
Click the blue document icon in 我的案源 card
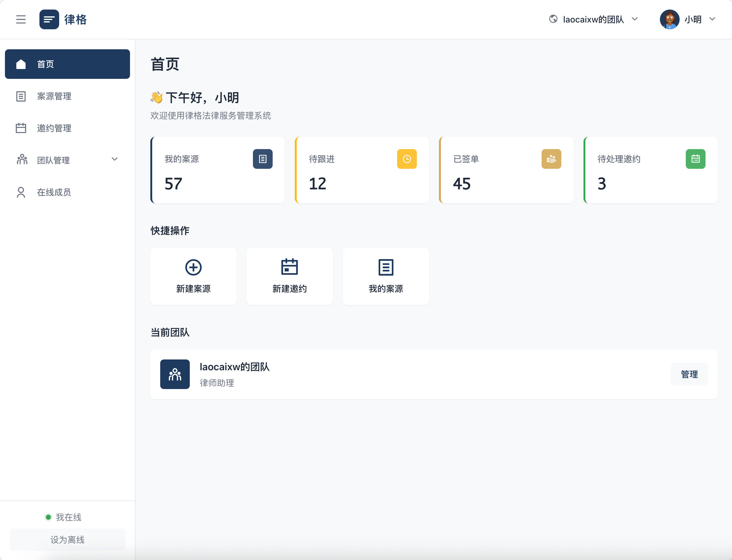(262, 159)
